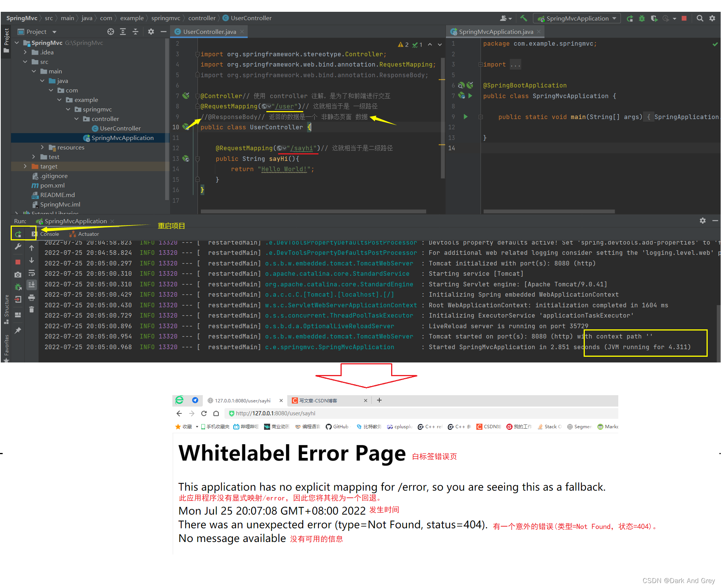The width and height of the screenshot is (721, 588).
Task: Debug application with bug icon in toolbar
Action: coord(642,18)
